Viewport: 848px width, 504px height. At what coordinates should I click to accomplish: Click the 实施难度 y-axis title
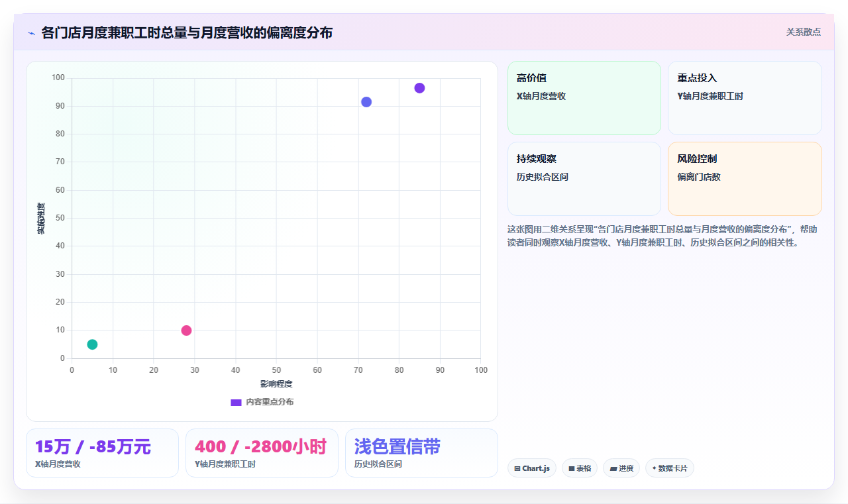click(x=41, y=219)
